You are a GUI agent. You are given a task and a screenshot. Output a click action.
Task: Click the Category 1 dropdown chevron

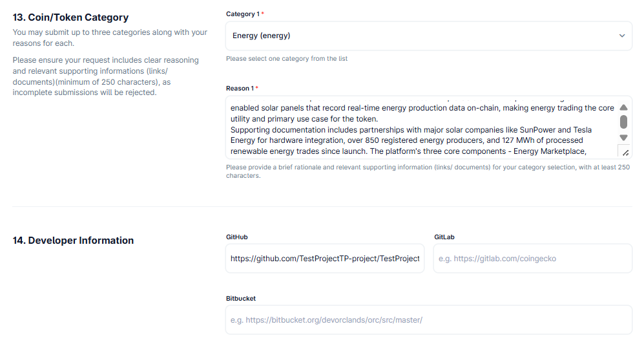point(622,36)
